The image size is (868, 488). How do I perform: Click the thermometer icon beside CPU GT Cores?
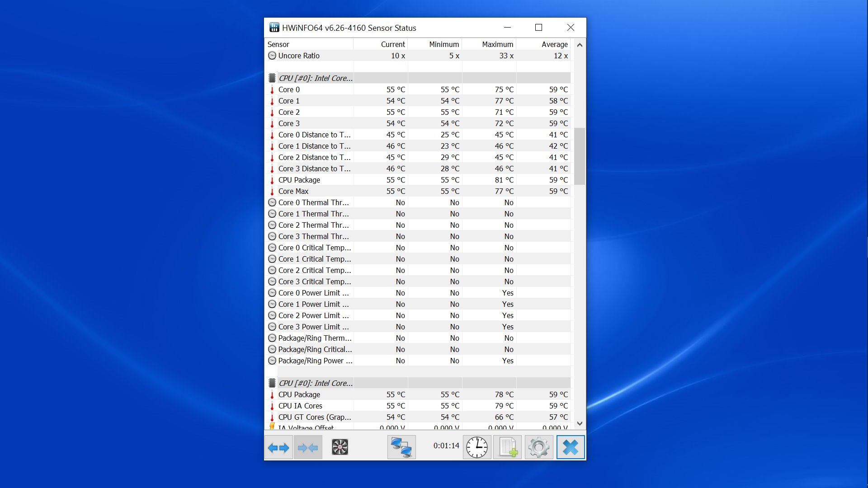point(272,417)
